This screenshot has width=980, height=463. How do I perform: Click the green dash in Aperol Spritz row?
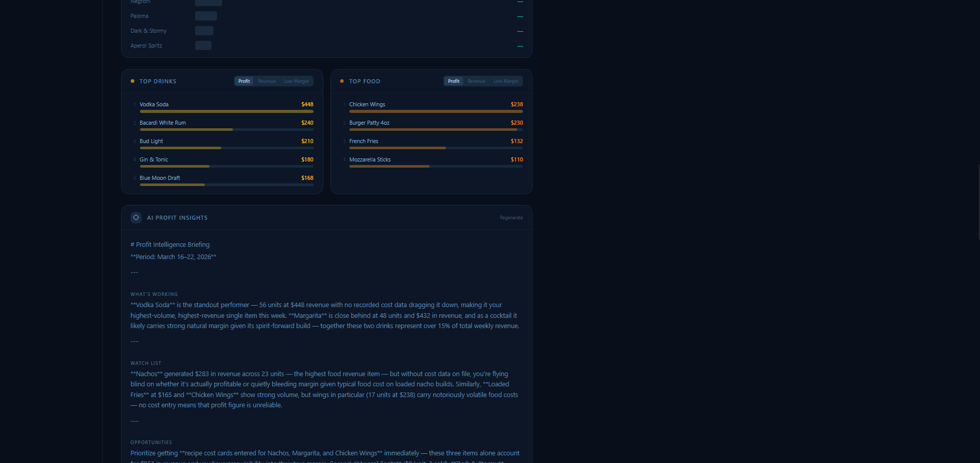click(520, 47)
